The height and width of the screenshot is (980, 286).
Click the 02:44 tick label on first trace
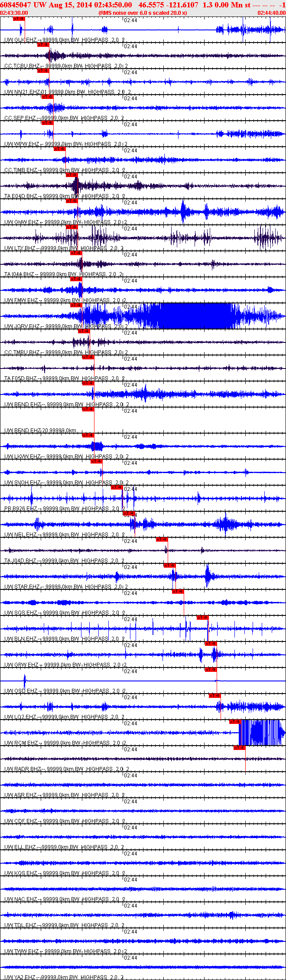tap(130, 20)
